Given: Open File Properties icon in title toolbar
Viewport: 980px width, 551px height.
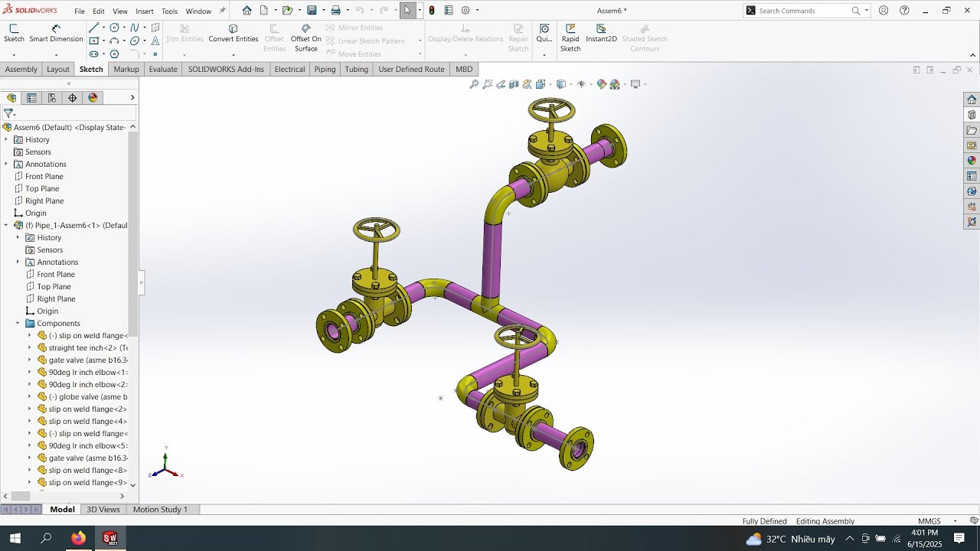Looking at the screenshot, I should pos(449,10).
